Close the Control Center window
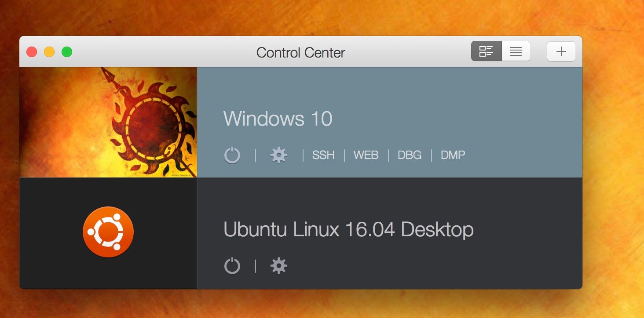 [x=32, y=52]
